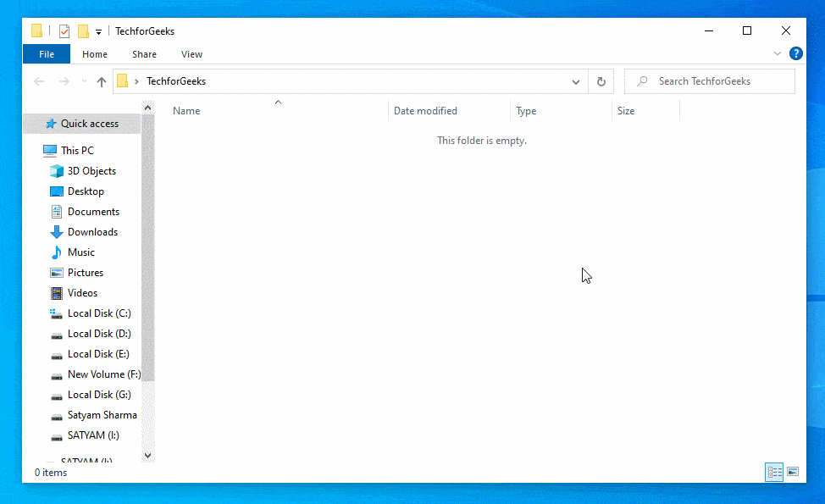
Task: Go forward with the forward arrow
Action: (x=64, y=81)
